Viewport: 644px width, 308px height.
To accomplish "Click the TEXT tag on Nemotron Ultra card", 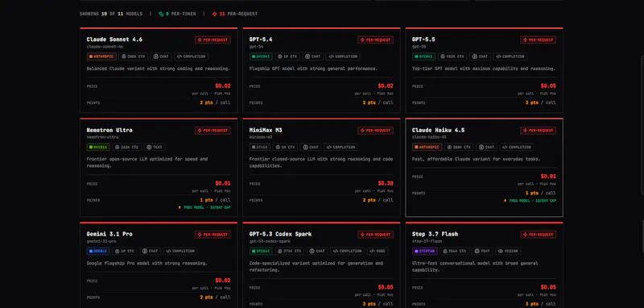I will [x=155, y=147].
